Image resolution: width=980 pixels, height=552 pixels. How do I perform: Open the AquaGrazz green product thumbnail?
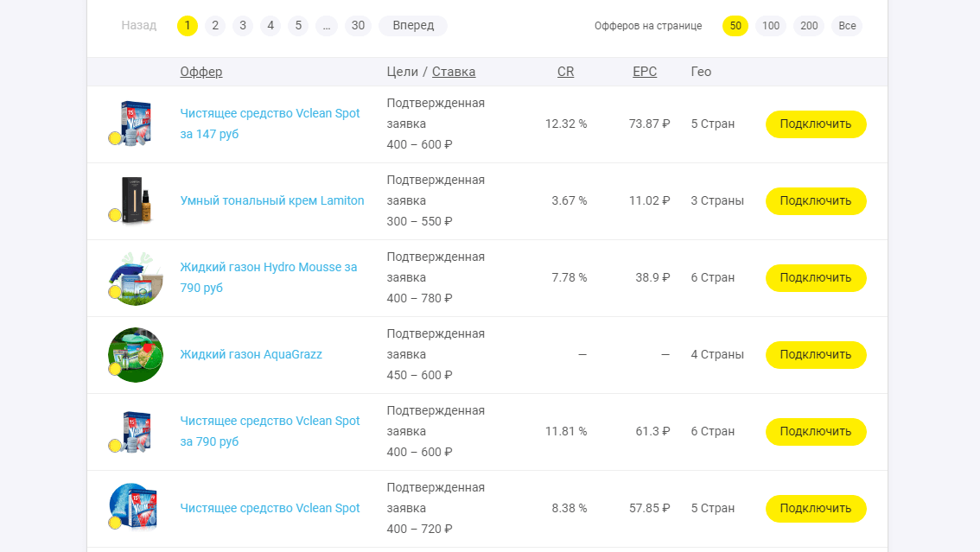click(x=135, y=354)
